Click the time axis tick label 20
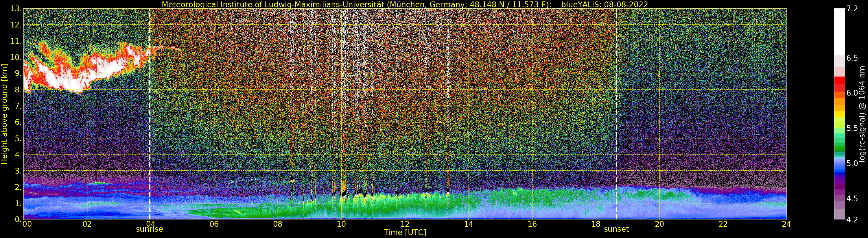This screenshot has width=868, height=238. 659,224
